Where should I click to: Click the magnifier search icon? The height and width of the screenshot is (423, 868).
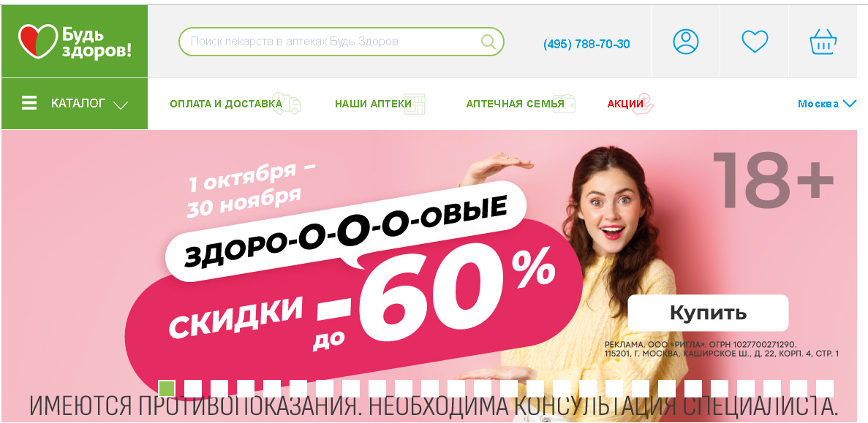pyautogui.click(x=488, y=42)
